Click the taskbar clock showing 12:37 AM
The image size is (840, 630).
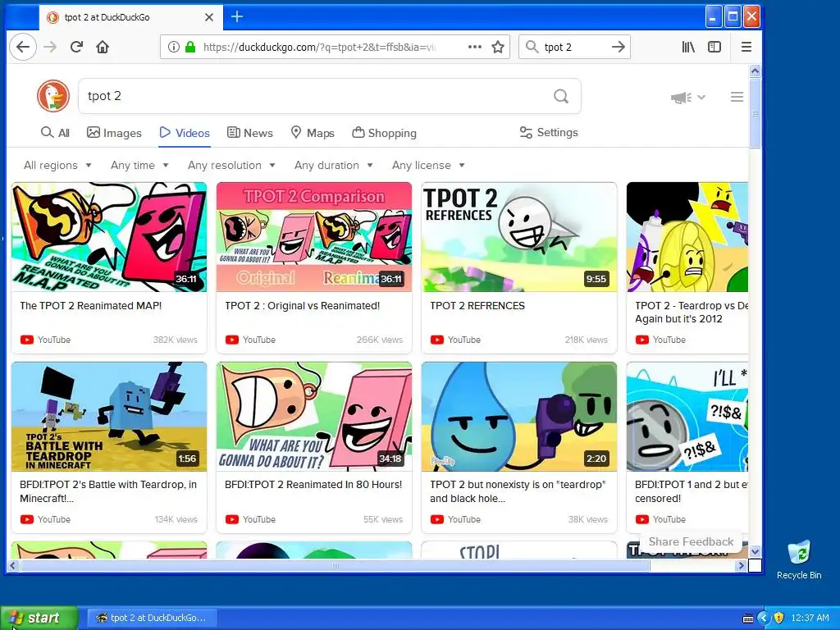click(810, 618)
